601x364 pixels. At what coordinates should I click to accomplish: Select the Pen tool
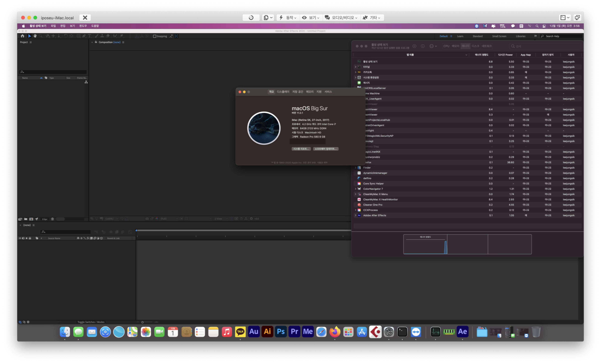84,36
